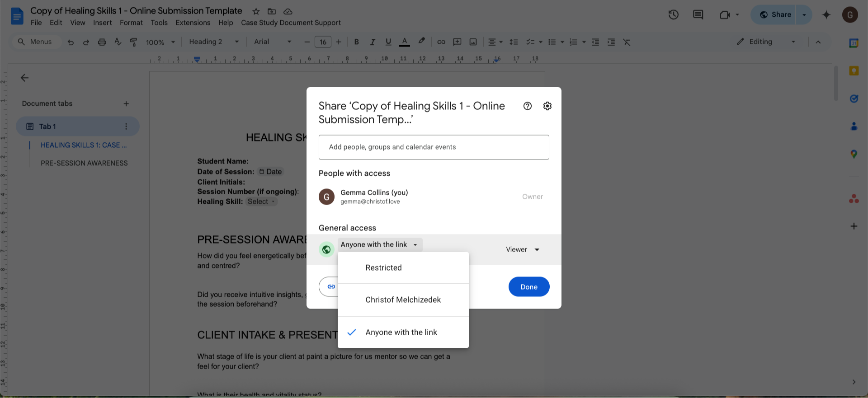Open the comments panel icon
The image size is (868, 398).
(698, 15)
